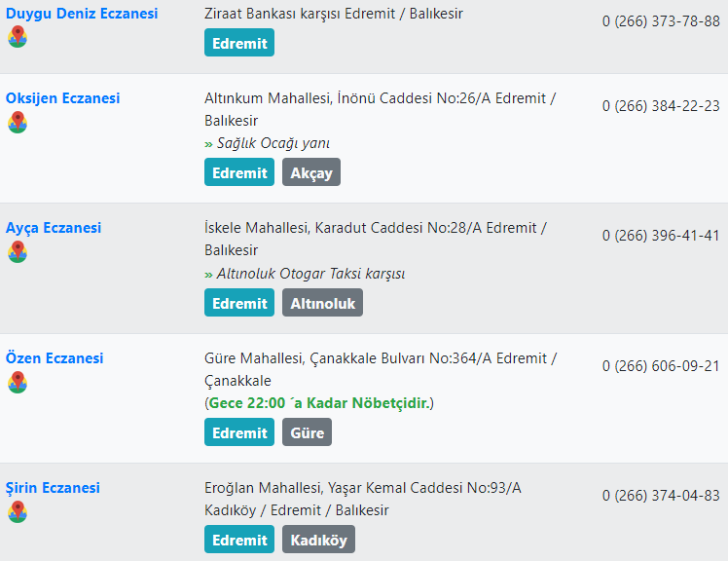
Task: Click Edremit tag in Oksijen Eczanesi row
Action: pos(239,172)
